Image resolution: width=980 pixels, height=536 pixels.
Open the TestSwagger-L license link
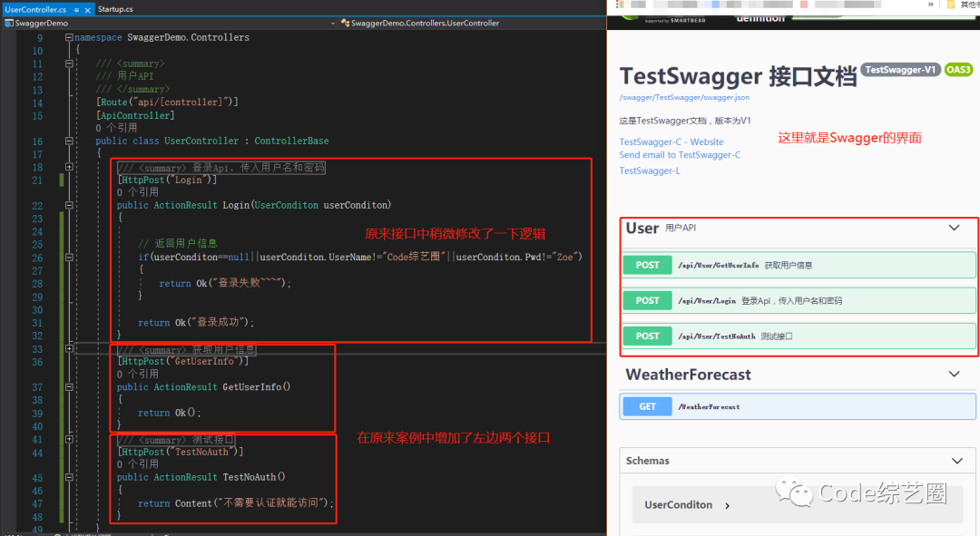point(649,171)
